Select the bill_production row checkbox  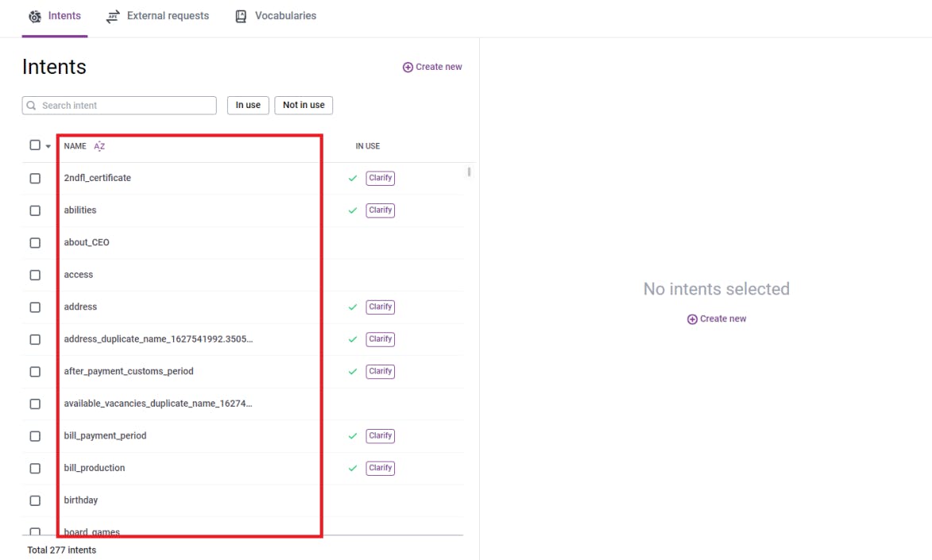[x=35, y=469]
